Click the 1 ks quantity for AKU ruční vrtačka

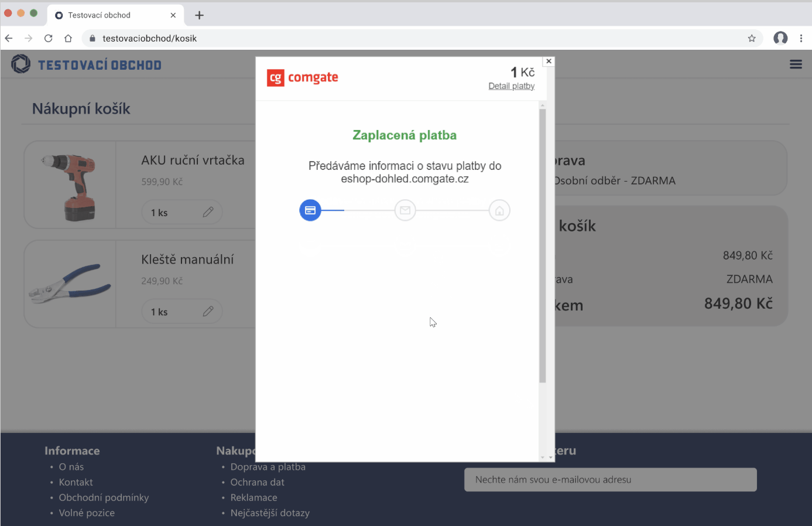click(x=159, y=213)
